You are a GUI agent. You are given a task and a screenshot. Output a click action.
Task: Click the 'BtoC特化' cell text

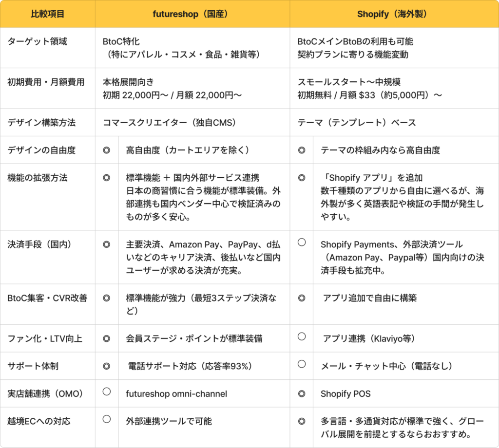click(121, 42)
